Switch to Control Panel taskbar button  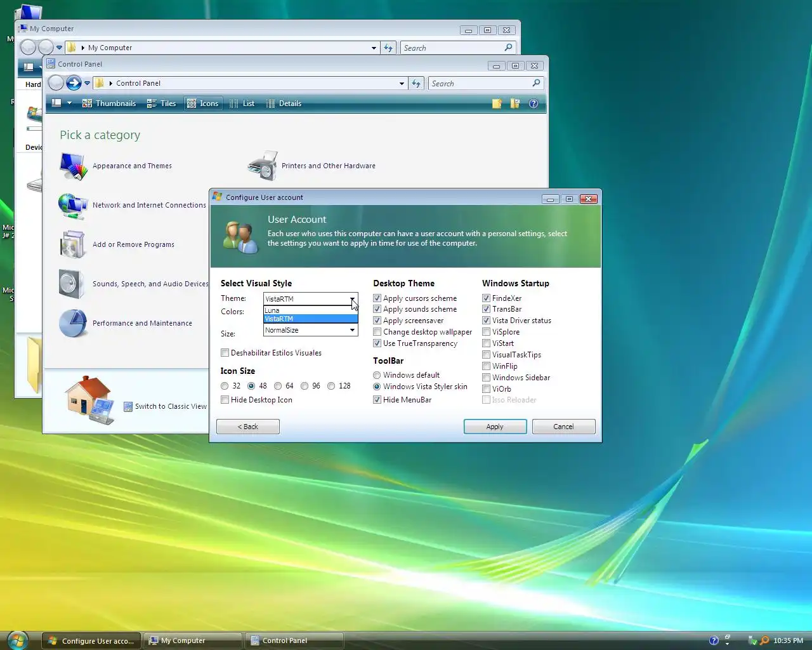[294, 640]
